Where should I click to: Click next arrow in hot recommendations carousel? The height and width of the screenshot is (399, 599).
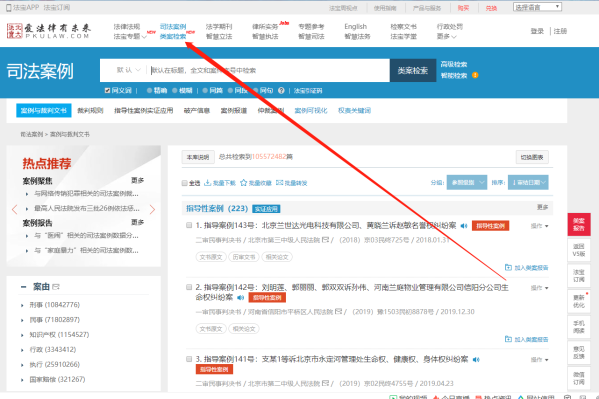[x=152, y=209]
